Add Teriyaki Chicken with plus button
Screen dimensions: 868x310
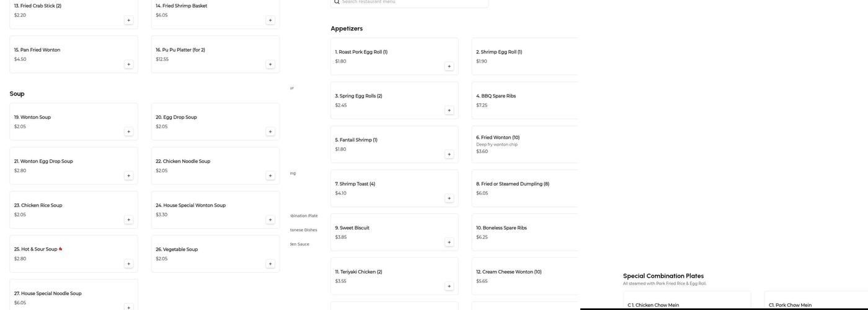[x=449, y=286]
